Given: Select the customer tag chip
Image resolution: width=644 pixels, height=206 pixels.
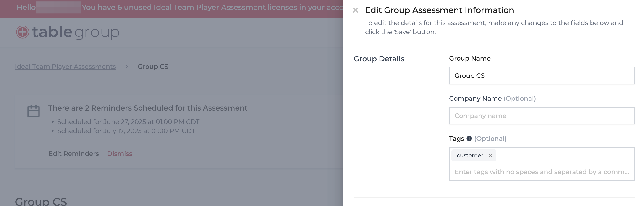Looking at the screenshot, I should click(470, 155).
